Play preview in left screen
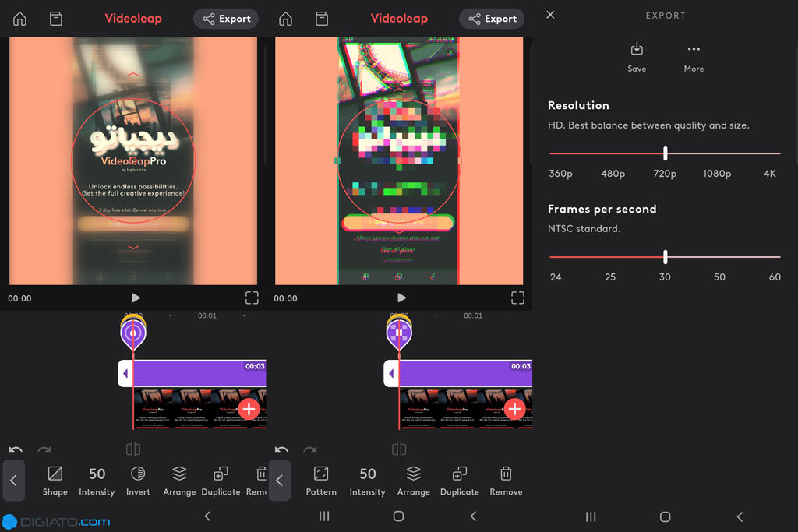 coord(136,298)
